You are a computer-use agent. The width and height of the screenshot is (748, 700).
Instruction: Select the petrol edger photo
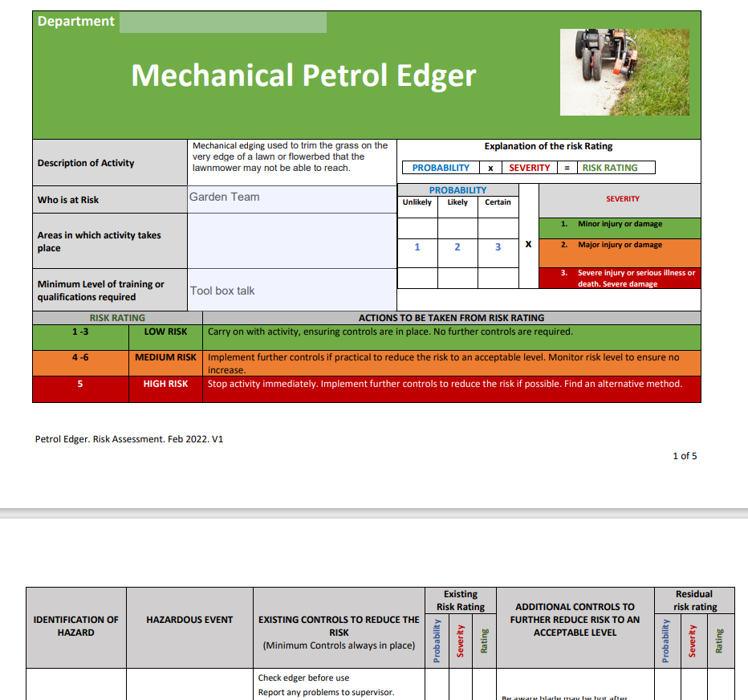[624, 71]
